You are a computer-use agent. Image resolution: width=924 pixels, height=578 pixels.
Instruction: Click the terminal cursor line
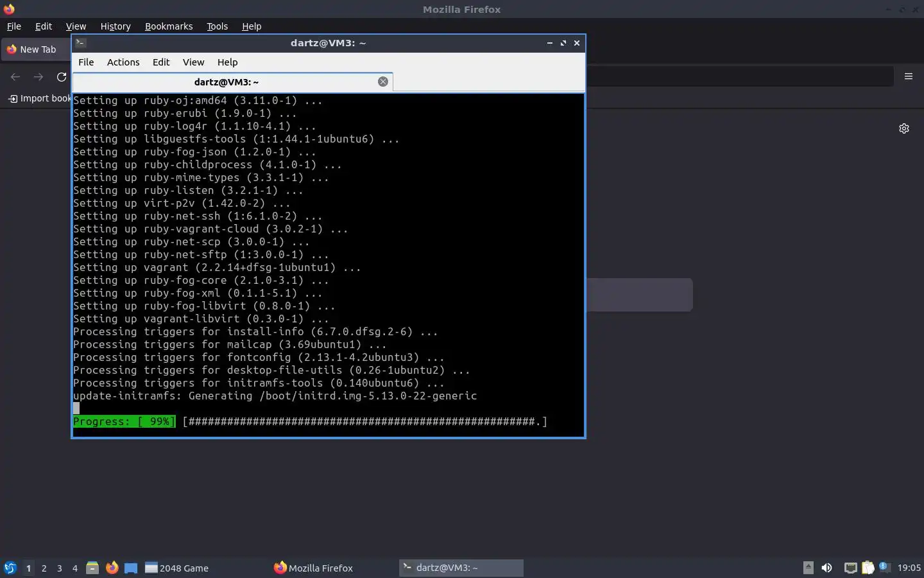tap(76, 408)
